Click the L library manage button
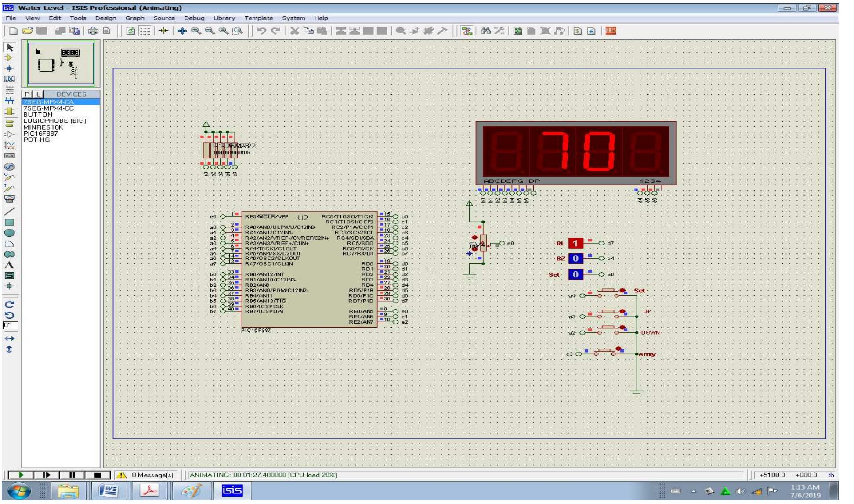Image resolution: width=854 pixels, height=504 pixels. [38, 94]
